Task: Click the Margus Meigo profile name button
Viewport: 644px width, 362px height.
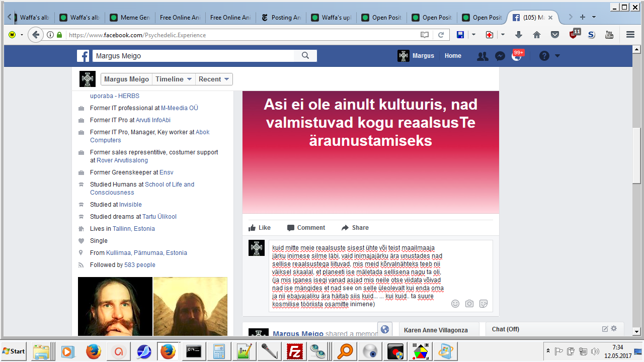Action: click(126, 79)
